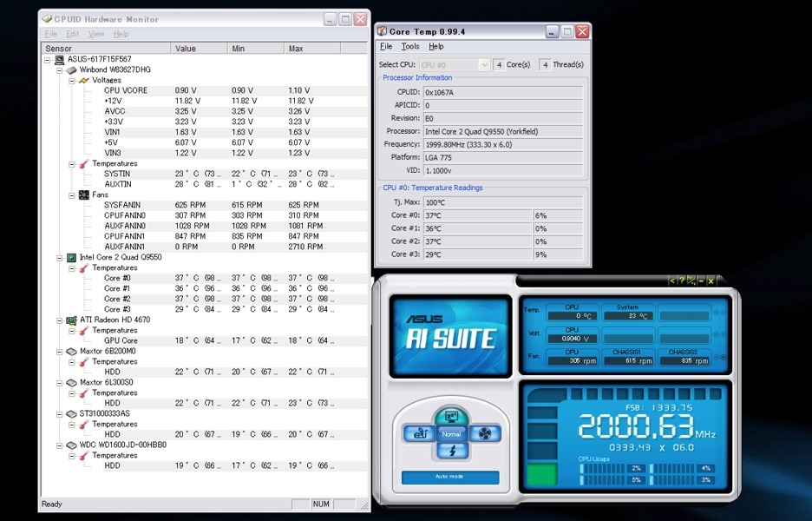Click the green CPU usage level bar
Viewport: 812px width, 521px height.
pyautogui.click(x=543, y=475)
